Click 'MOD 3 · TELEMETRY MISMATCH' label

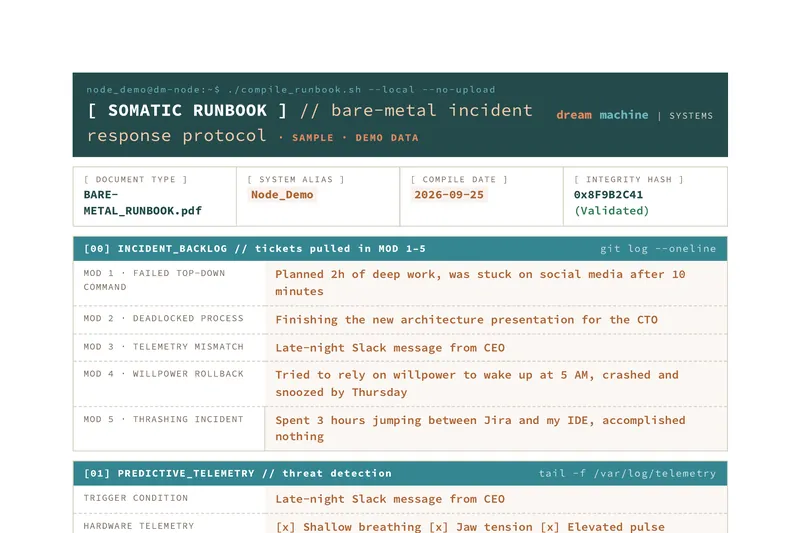163,347
